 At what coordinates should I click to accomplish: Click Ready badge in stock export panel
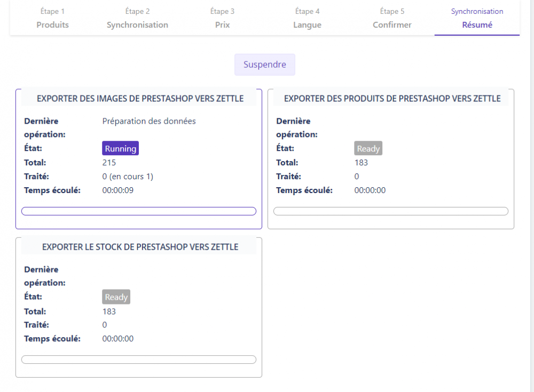(x=116, y=297)
